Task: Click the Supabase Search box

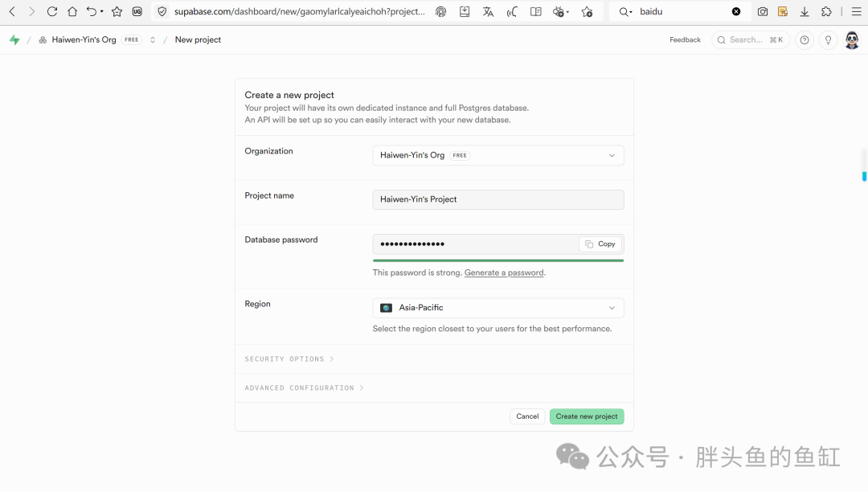Action: point(750,40)
